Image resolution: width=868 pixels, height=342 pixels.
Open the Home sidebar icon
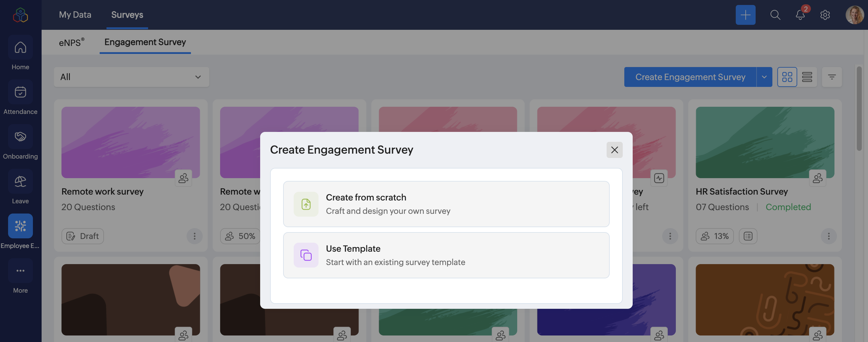click(x=20, y=47)
